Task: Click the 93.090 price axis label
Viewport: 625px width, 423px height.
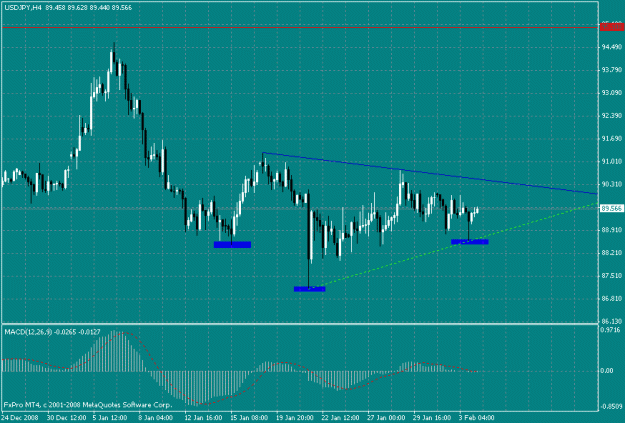Action: (612, 92)
